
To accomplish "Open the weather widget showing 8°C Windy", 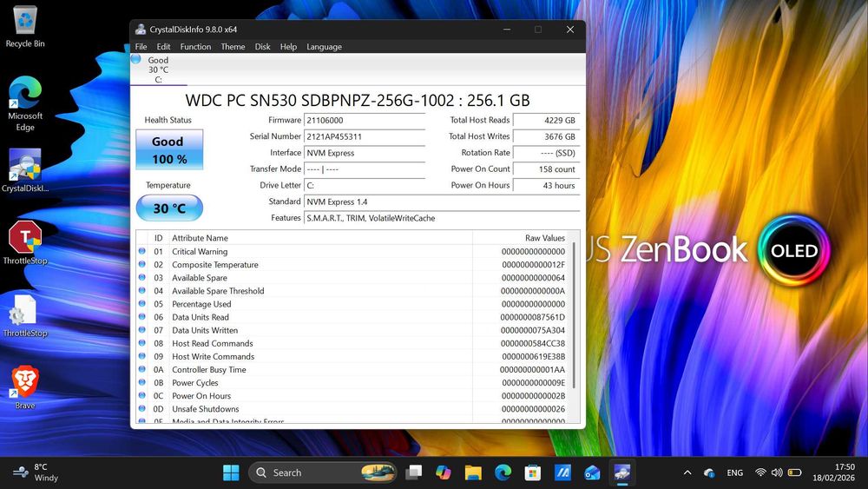I will (x=36, y=472).
